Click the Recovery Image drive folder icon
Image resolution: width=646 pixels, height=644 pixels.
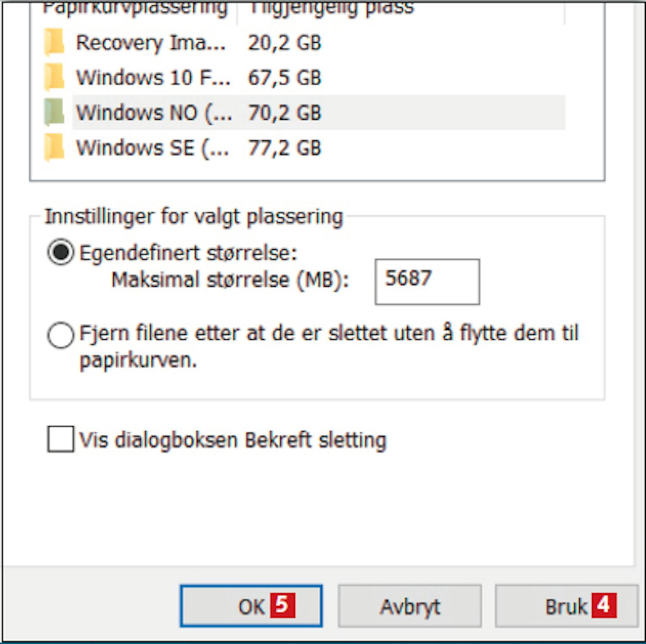54,43
